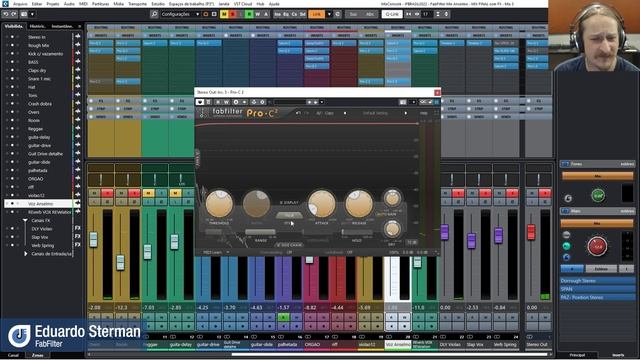Open the Arquivo menu
The image size is (640, 360).
(20, 4)
